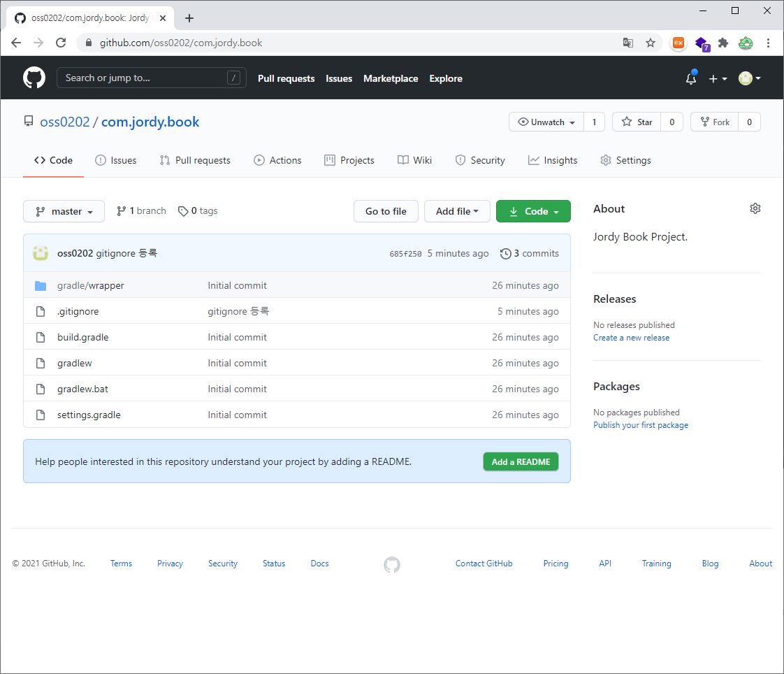Open the Insights tab
Image resolution: width=784 pixels, height=674 pixels.
(553, 160)
